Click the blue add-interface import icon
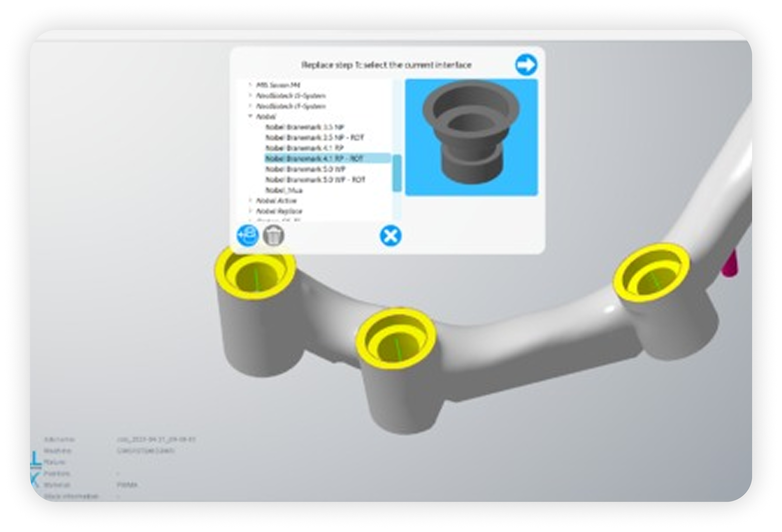Image resolution: width=782 pixels, height=532 pixels. click(x=248, y=235)
